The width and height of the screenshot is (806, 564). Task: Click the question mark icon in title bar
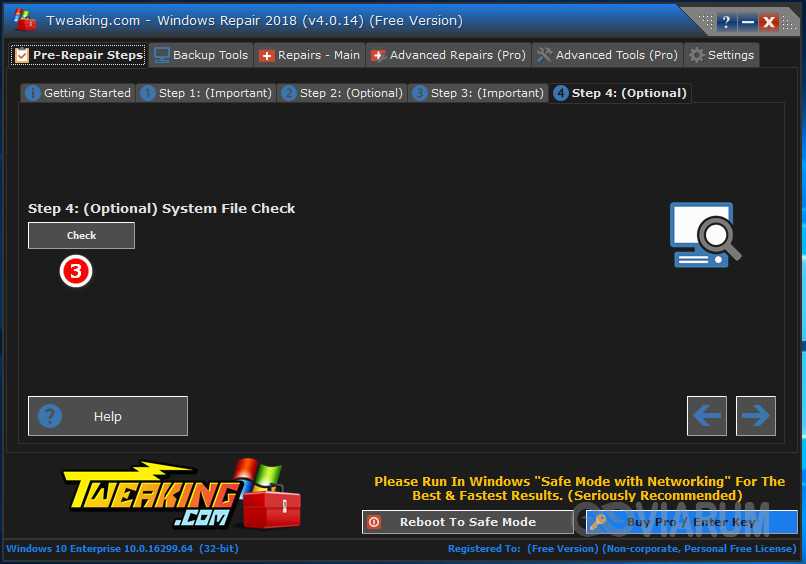pyautogui.click(x=725, y=22)
